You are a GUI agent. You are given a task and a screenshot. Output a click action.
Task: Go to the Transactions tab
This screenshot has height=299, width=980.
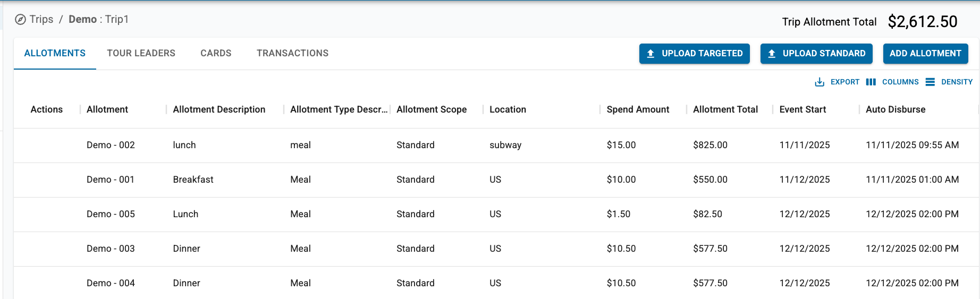[292, 53]
